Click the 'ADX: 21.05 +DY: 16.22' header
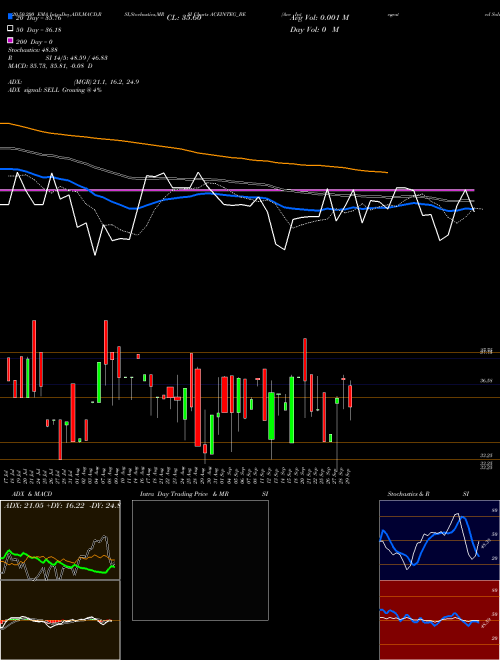This screenshot has width=500, height=660. 61,506
